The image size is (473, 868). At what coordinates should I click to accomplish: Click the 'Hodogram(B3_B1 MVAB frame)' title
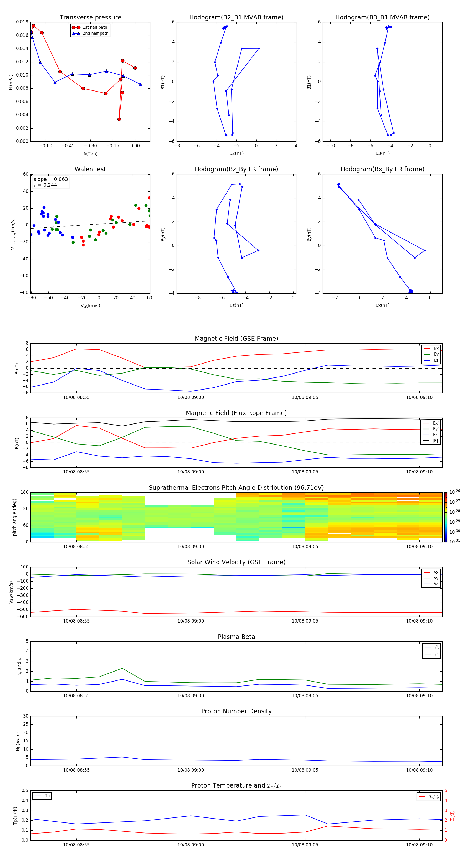tap(382, 18)
